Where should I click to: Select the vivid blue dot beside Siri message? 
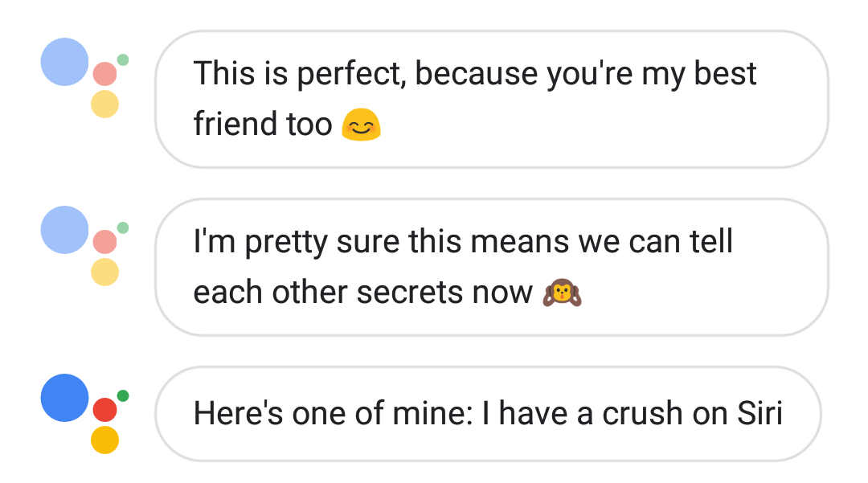click(64, 398)
